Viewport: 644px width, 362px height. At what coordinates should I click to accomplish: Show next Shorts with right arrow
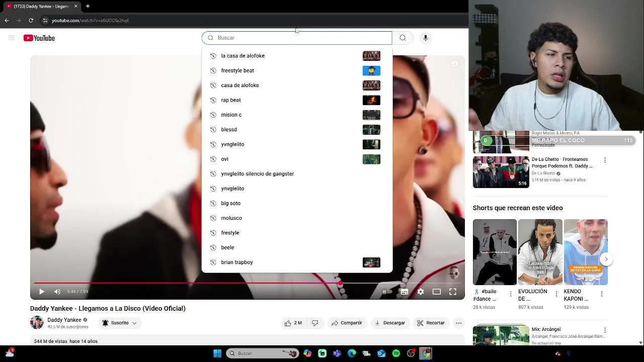(606, 259)
